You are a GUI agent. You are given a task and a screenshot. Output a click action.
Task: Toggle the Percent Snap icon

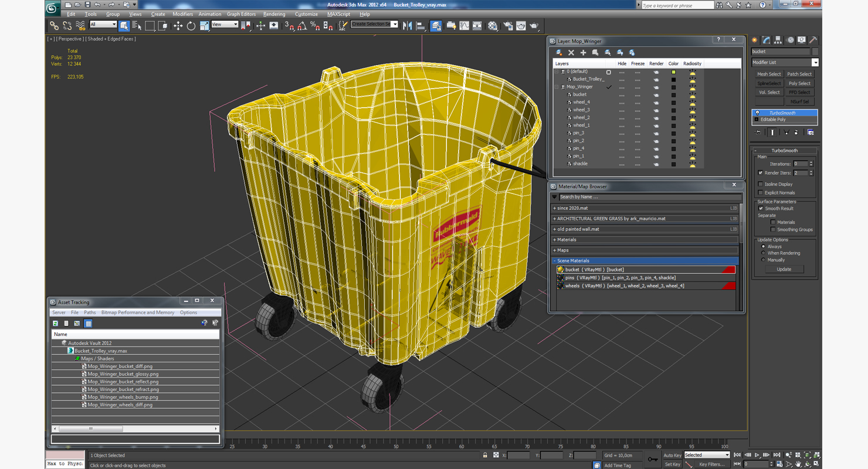click(x=315, y=26)
